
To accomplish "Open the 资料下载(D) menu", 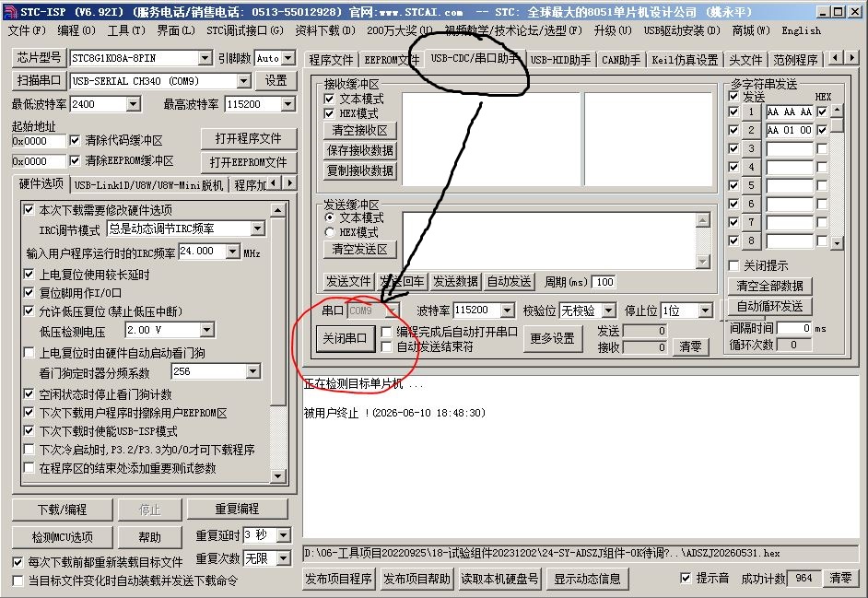I will coord(325,30).
